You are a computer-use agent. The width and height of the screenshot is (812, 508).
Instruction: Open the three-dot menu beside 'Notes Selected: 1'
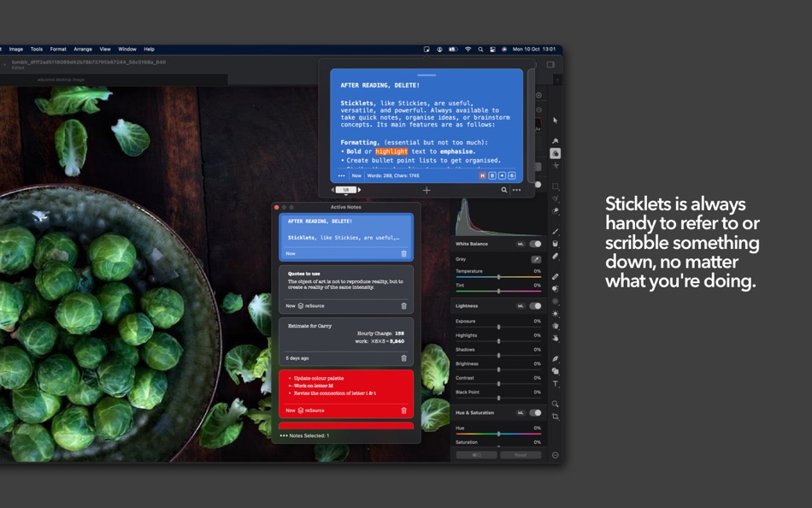pyautogui.click(x=283, y=436)
